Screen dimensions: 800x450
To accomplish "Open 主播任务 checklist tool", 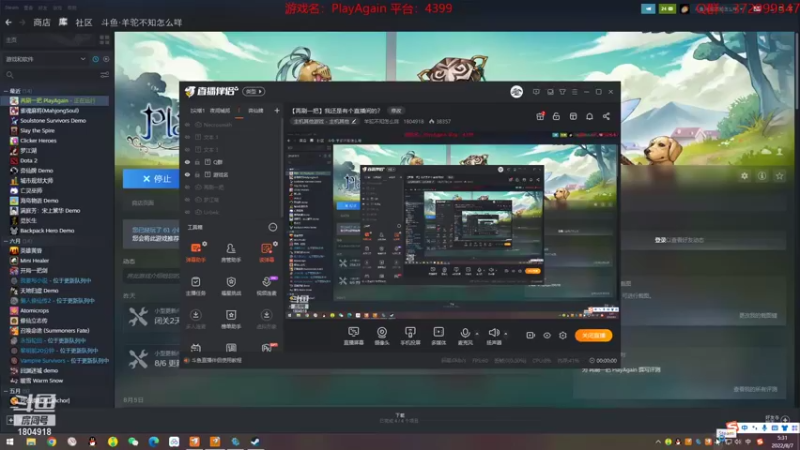I will click(x=195, y=286).
